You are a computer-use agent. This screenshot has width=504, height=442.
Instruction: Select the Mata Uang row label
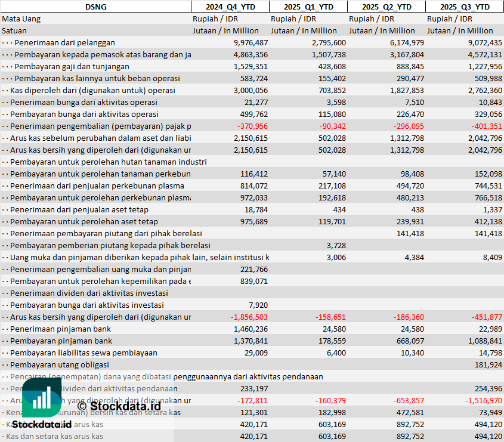coord(21,18)
